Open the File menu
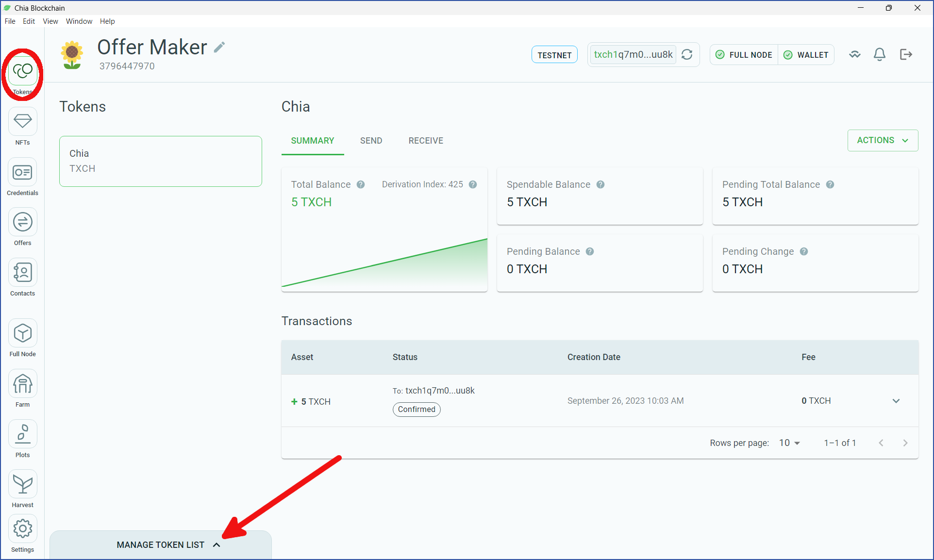Viewport: 934px width, 560px height. coord(10,21)
